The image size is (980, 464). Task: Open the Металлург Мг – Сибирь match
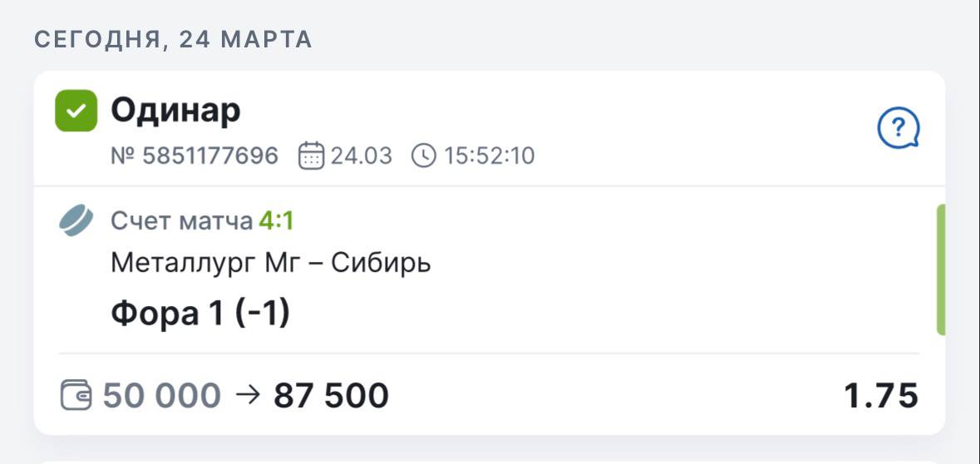coord(270,264)
